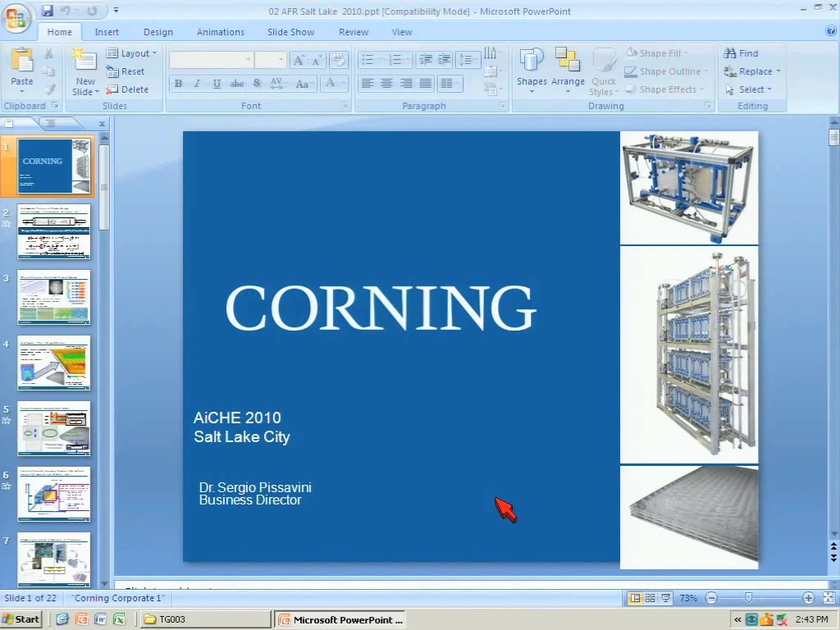Open the Font group dialog launcher
Screen dimensions: 840x630
344,106
